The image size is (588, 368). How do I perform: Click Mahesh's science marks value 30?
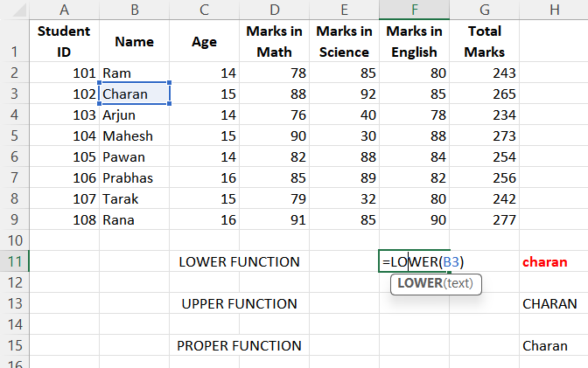coord(344,135)
